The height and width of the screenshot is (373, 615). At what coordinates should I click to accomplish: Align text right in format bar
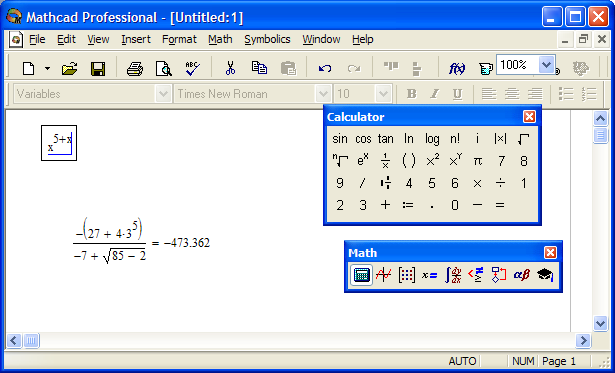pos(535,94)
